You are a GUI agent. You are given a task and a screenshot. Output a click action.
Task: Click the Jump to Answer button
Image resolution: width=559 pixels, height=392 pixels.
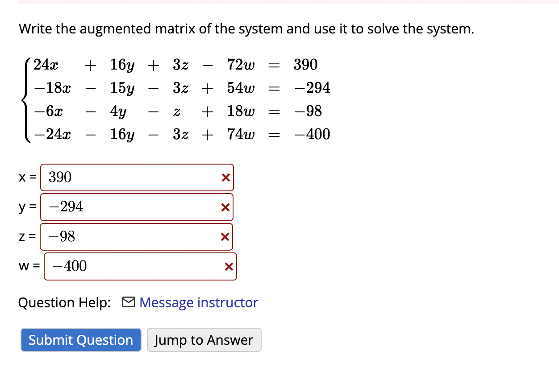point(204,340)
